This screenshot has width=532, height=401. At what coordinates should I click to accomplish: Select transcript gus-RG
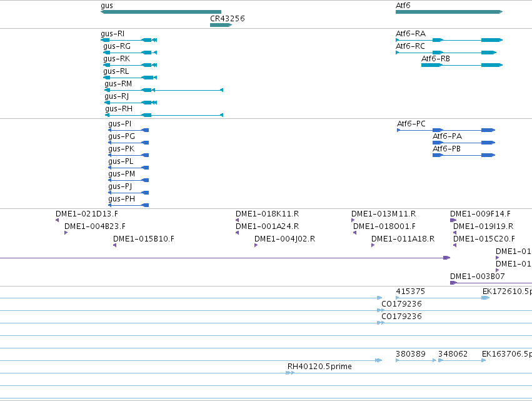(130, 53)
